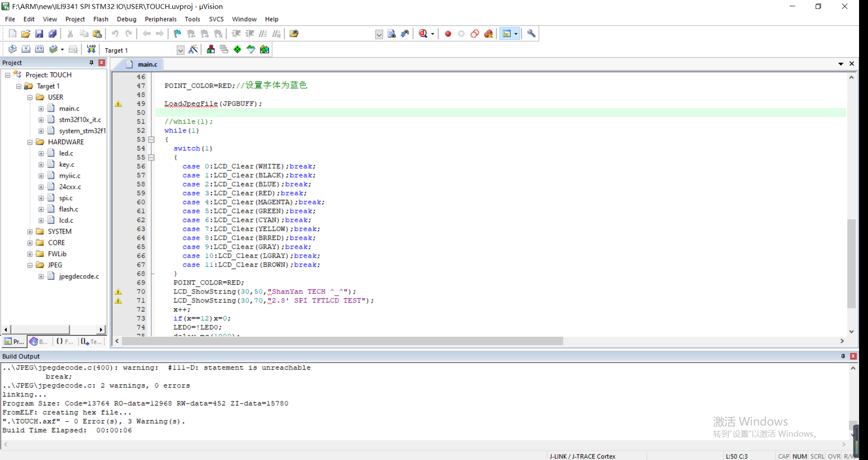Collapse the HARDWARE folder group
Screen dimensions: 868x460
point(30,142)
